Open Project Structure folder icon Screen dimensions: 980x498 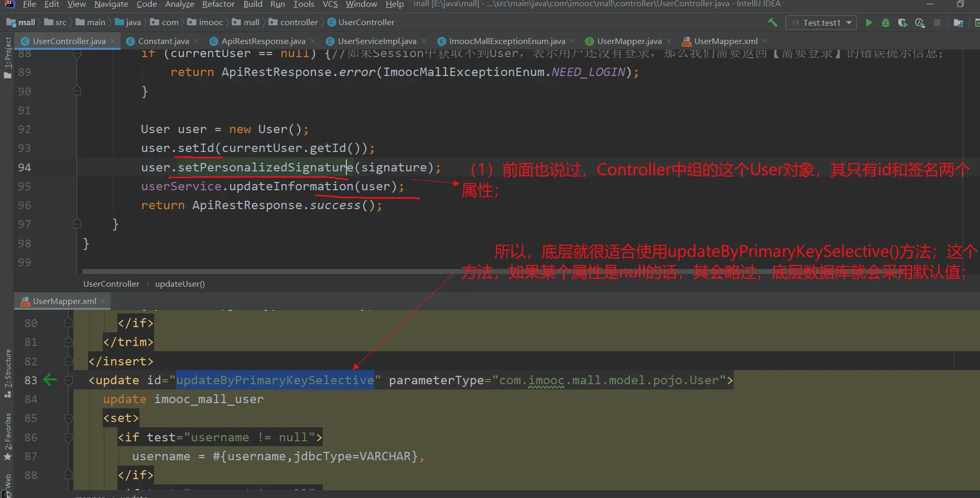(959, 23)
